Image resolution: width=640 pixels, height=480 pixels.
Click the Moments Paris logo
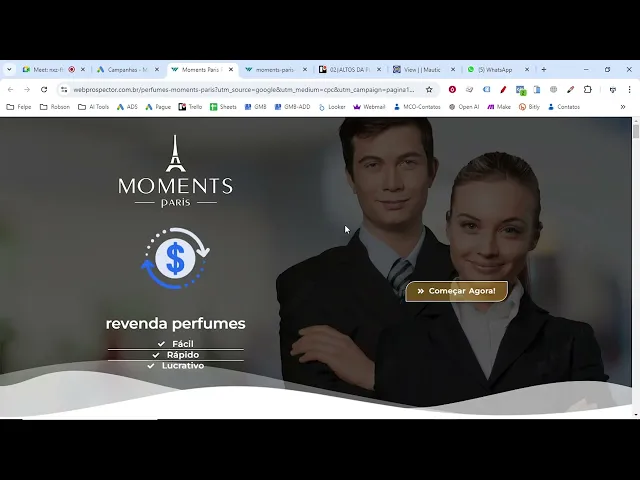coord(176,171)
